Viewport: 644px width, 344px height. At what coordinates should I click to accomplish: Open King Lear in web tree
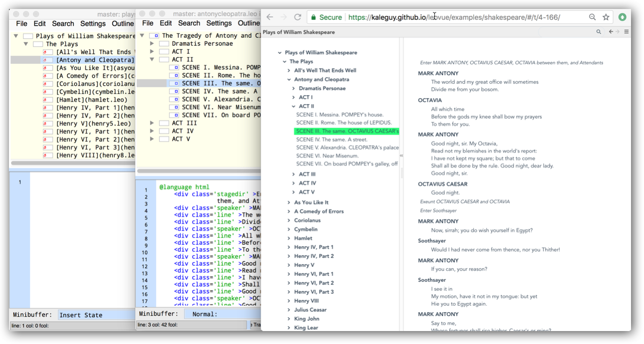[306, 328]
